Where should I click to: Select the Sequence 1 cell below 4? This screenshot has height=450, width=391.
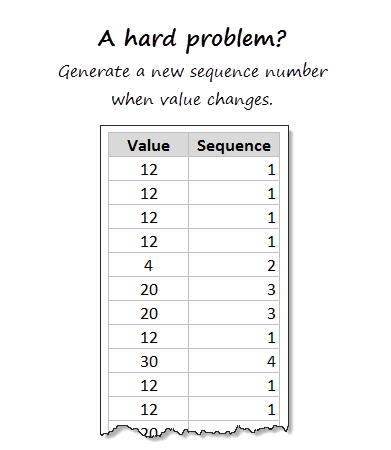(x=234, y=385)
